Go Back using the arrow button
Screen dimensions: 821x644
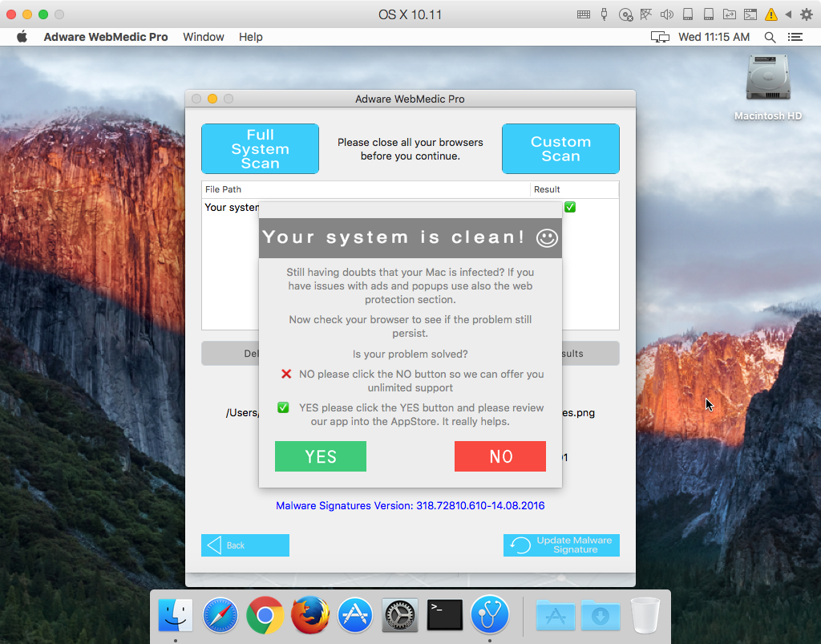pos(245,545)
